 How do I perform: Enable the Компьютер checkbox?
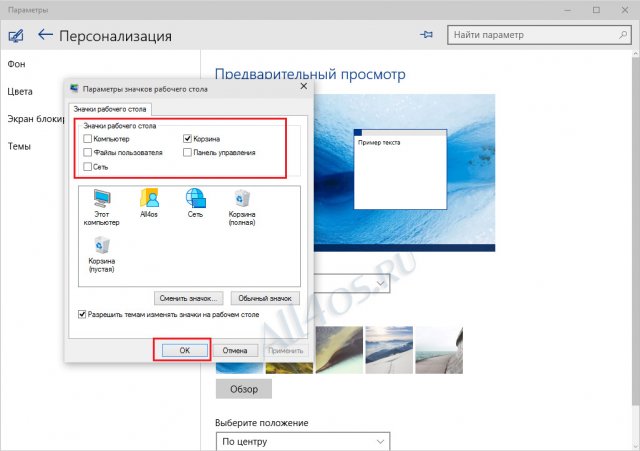[87, 139]
